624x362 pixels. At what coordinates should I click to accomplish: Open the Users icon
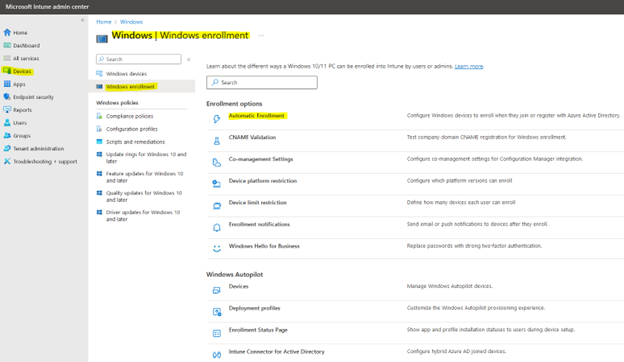point(7,123)
